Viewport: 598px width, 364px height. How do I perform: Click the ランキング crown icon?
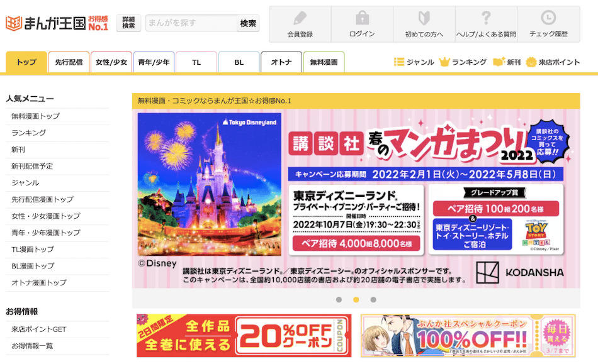pyautogui.click(x=444, y=62)
